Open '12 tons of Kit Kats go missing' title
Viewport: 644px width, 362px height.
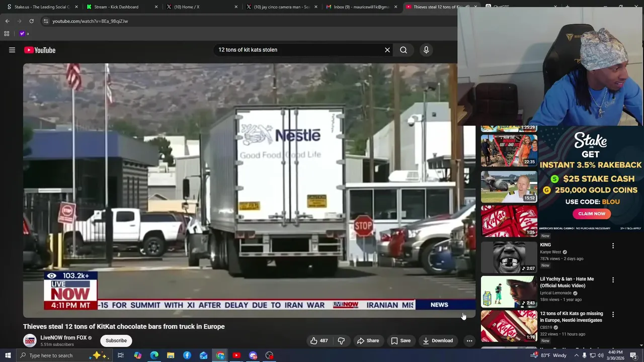click(x=571, y=317)
